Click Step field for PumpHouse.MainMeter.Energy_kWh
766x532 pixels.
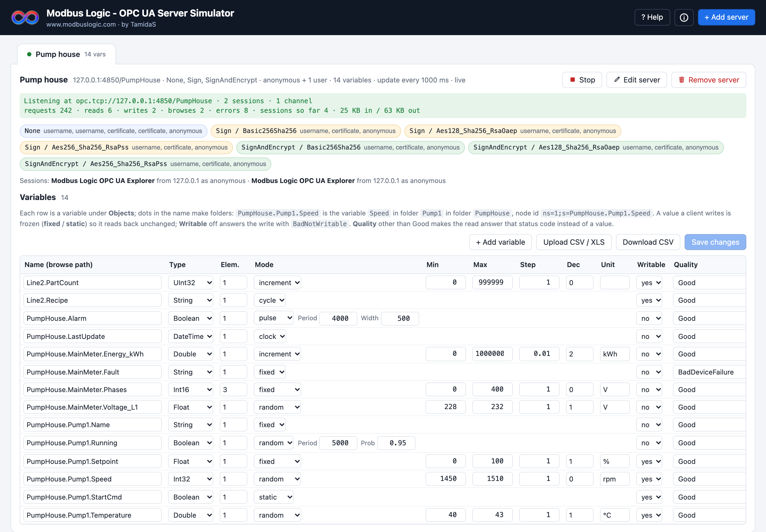tap(539, 354)
